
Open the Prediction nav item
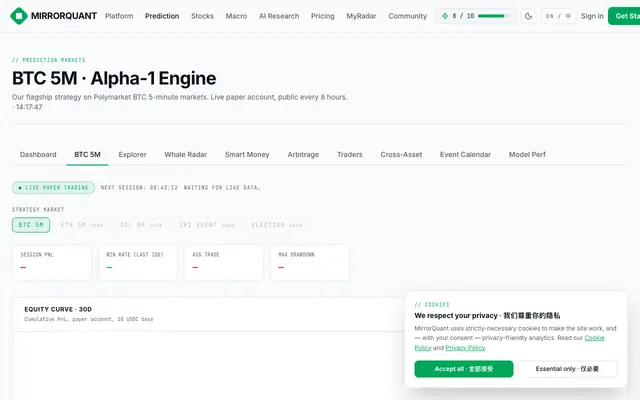point(162,16)
